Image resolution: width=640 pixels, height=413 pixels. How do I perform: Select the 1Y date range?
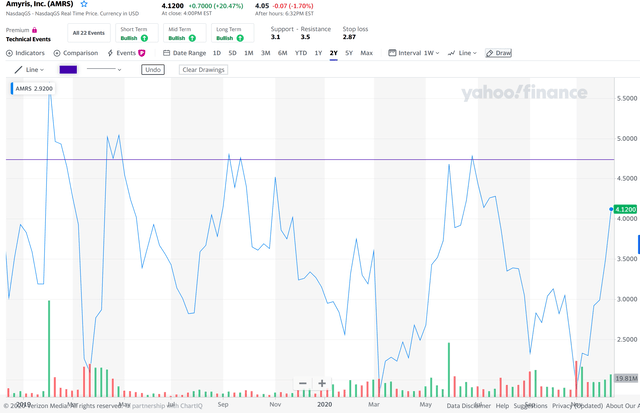click(318, 53)
